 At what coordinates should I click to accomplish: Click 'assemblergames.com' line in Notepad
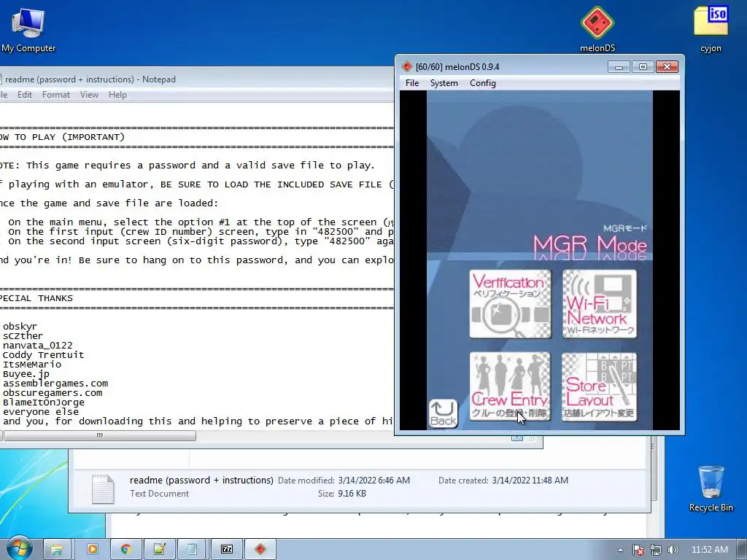55,384
